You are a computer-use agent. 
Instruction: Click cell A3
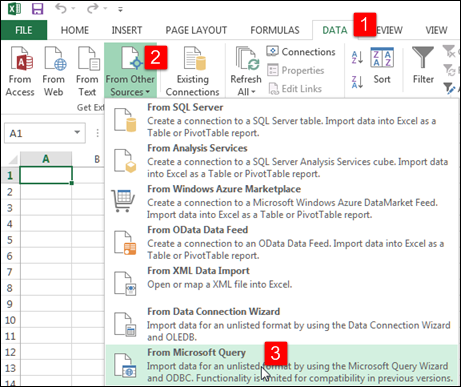46,208
